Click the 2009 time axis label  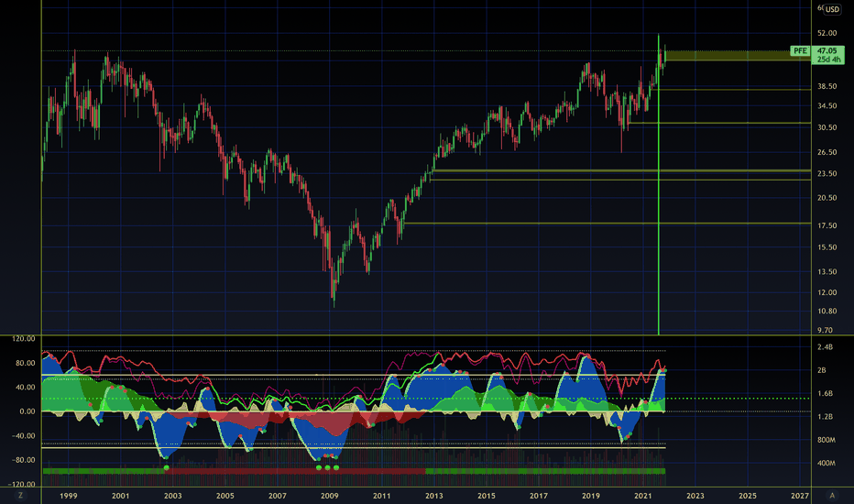coord(330,495)
